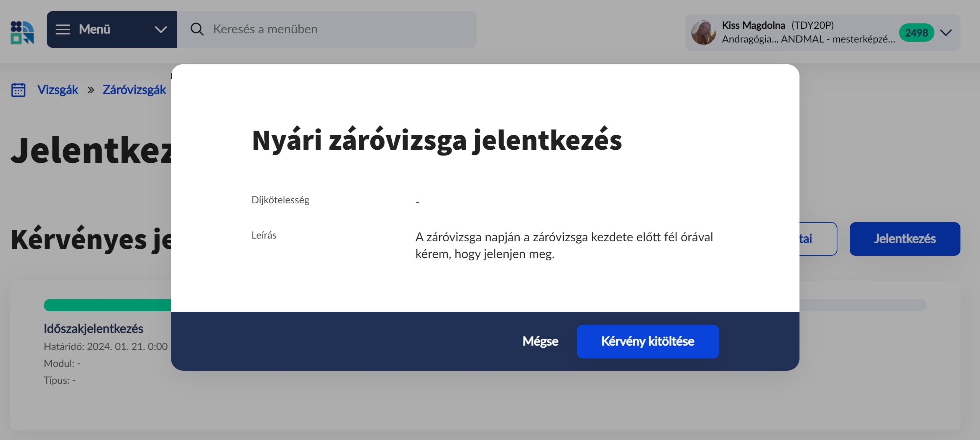Image resolution: width=980 pixels, height=440 pixels.
Task: Click the Kérvény kitöltése button
Action: pos(647,341)
